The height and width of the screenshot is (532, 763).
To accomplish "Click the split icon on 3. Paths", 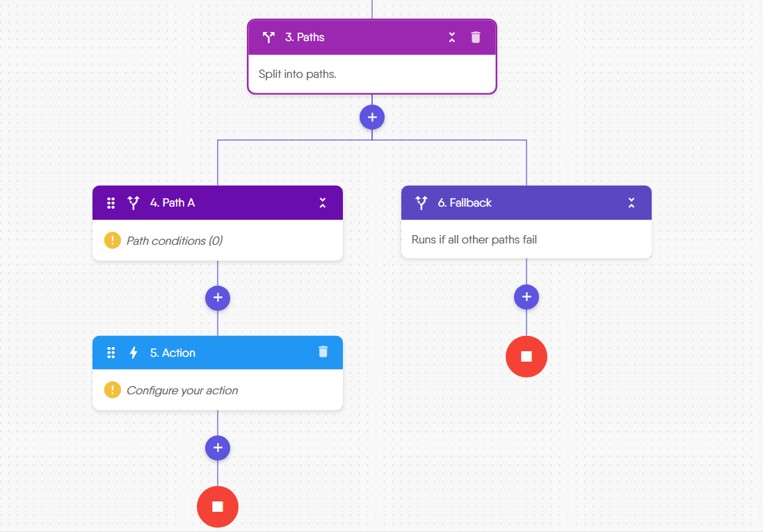I will coord(268,38).
